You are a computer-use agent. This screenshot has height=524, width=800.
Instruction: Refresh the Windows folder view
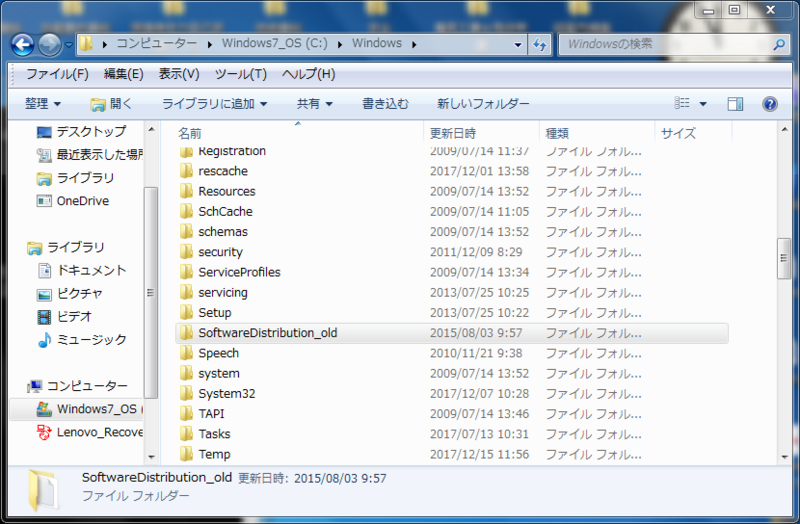(540, 45)
